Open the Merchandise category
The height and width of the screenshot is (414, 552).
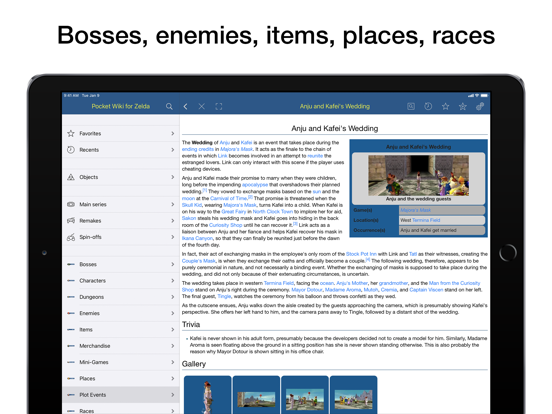[121, 346]
